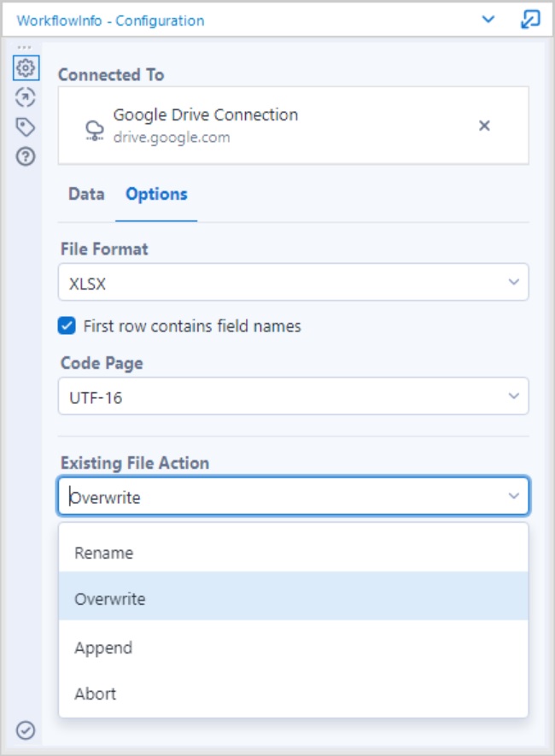
Task: Choose Rename from the dropdown list
Action: click(294, 553)
